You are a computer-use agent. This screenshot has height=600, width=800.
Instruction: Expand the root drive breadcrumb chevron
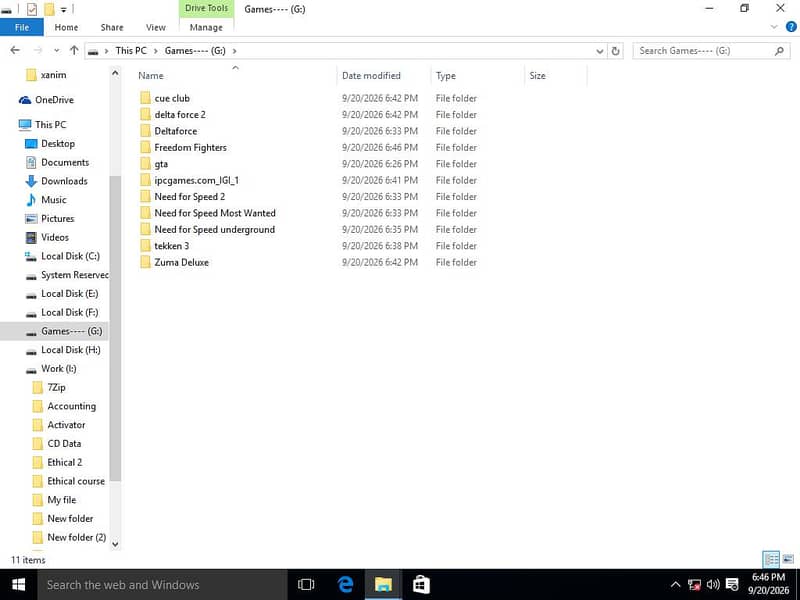point(106,51)
